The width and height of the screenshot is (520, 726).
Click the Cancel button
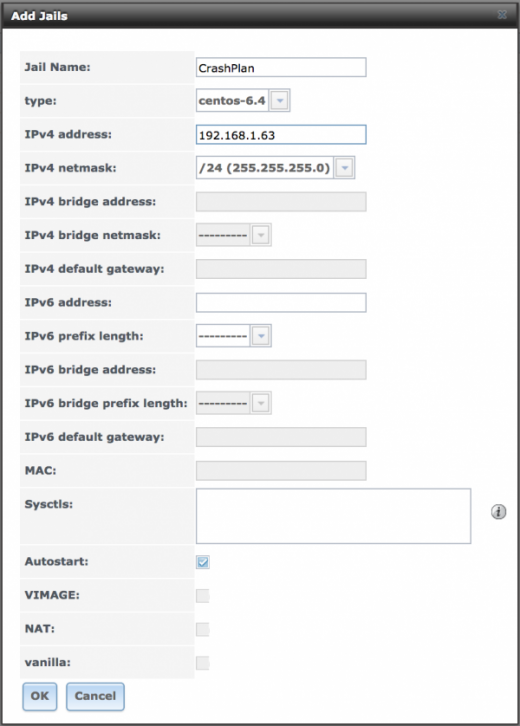click(95, 696)
